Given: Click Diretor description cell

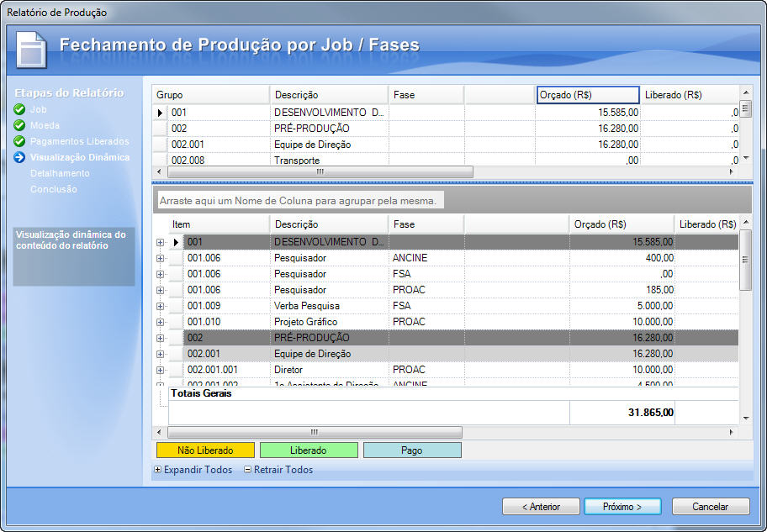Looking at the screenshot, I should (329, 370).
